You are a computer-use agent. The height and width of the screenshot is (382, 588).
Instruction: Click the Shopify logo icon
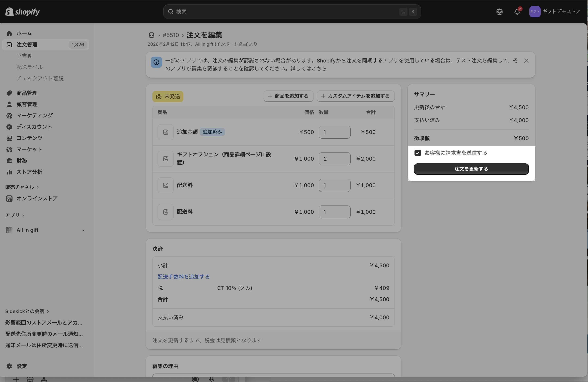click(x=9, y=11)
